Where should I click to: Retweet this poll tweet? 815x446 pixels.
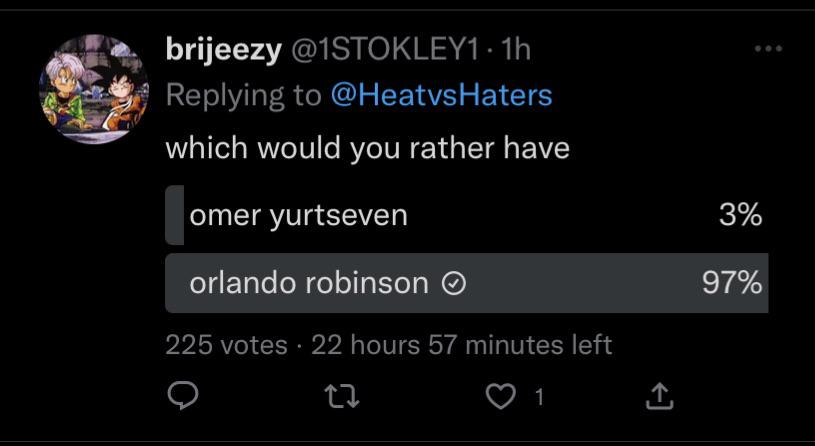point(343,398)
